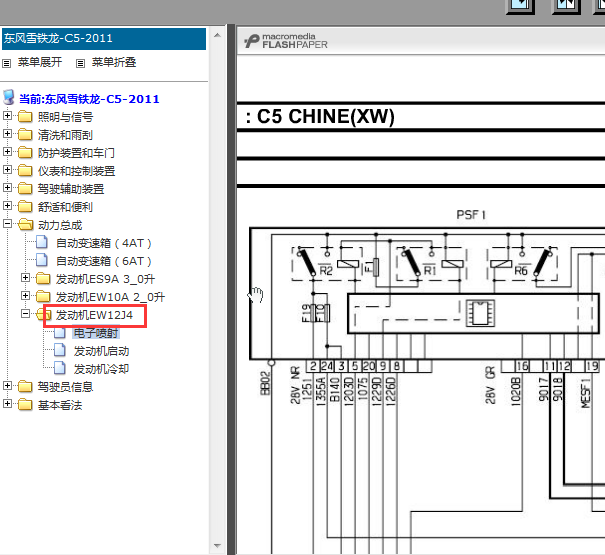Click the second top-right toolbar split-page icon
This screenshot has height=555, width=605.
click(566, 6)
